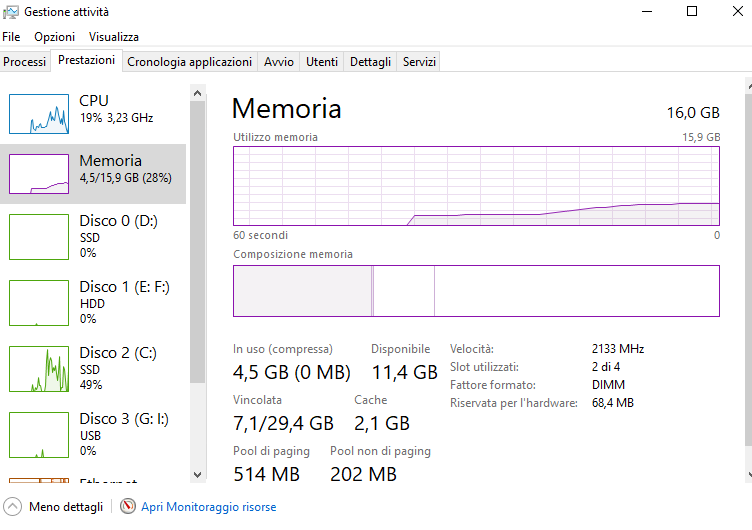Switch to the Servizi tab

tap(419, 62)
